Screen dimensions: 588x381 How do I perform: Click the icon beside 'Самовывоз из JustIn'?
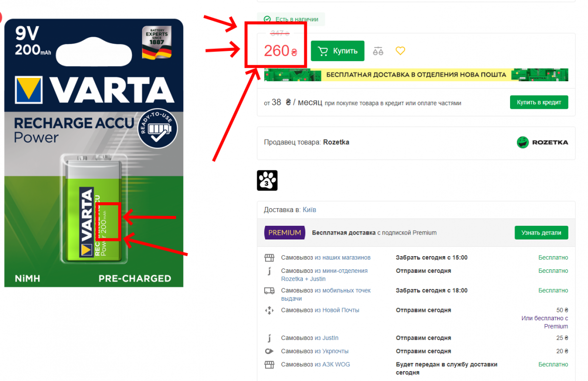click(269, 338)
